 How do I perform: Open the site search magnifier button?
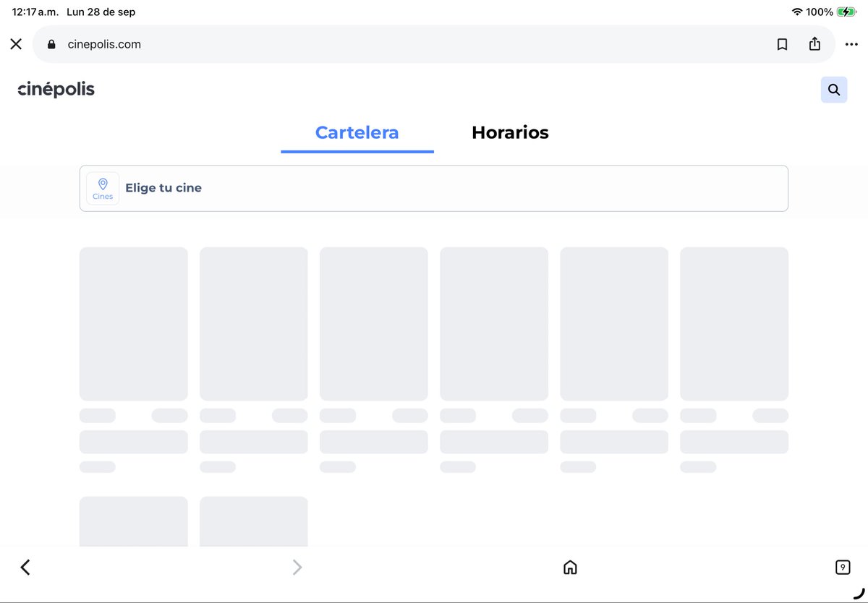[834, 90]
